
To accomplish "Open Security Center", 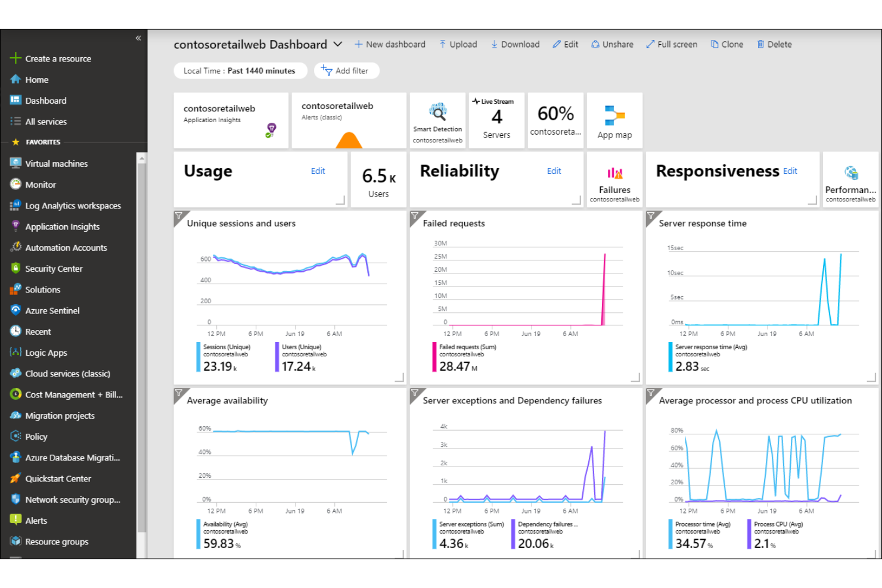I will (54, 268).
